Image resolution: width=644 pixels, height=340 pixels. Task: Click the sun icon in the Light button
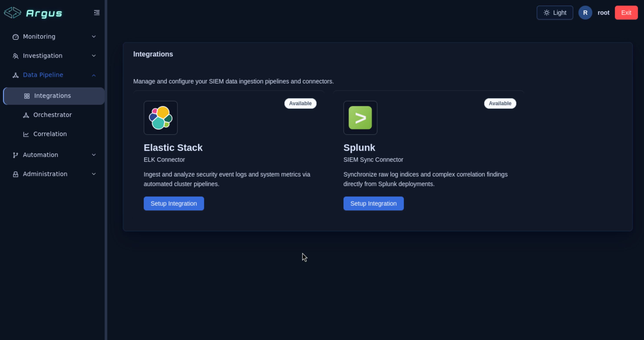547,13
